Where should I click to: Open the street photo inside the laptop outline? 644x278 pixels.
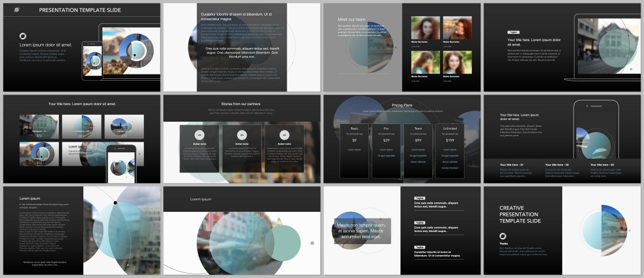pos(608,46)
